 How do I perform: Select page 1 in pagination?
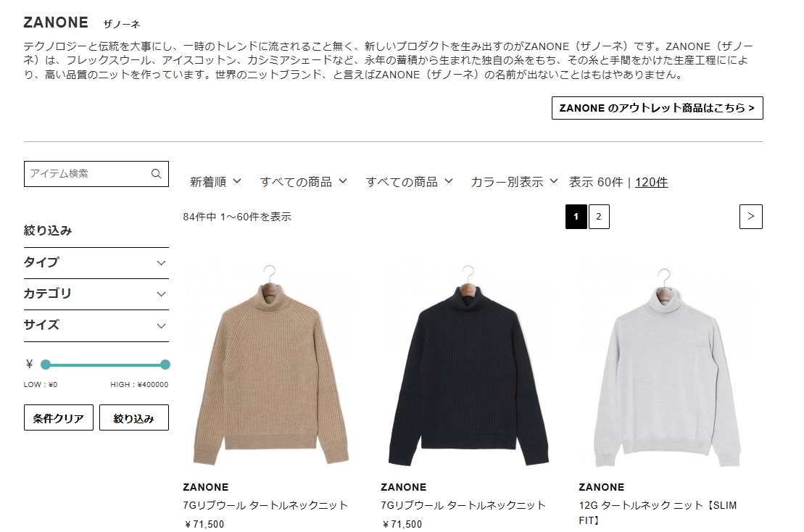pyautogui.click(x=576, y=216)
